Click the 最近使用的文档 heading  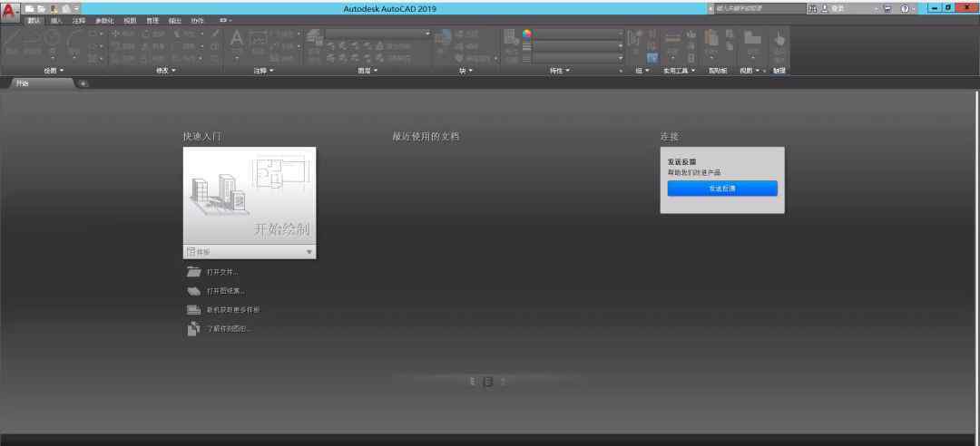click(x=426, y=136)
